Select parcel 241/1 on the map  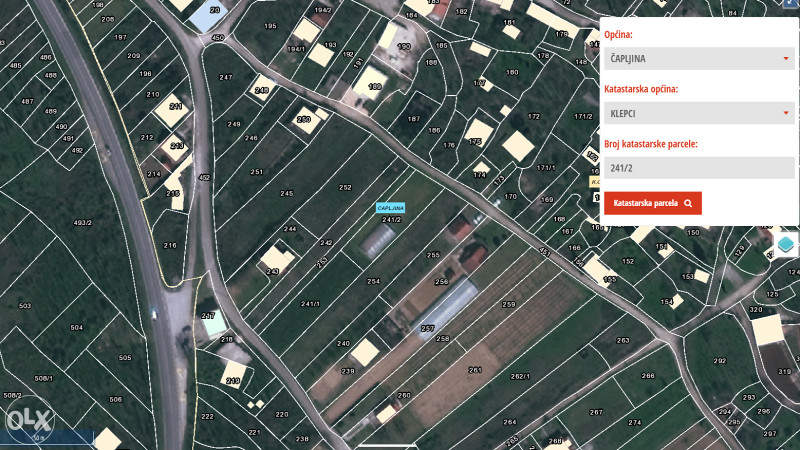(x=310, y=304)
